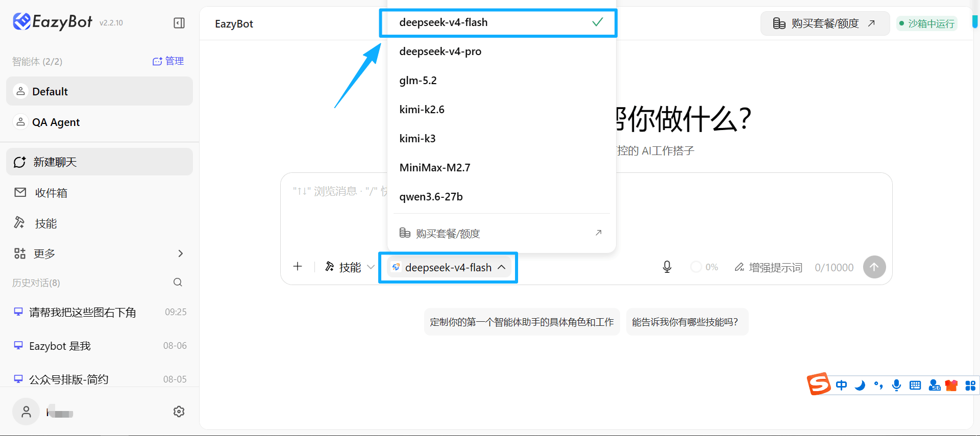Toggle the punctuation mode in the IME bar
Image resolution: width=980 pixels, height=436 pixels.
point(878,386)
